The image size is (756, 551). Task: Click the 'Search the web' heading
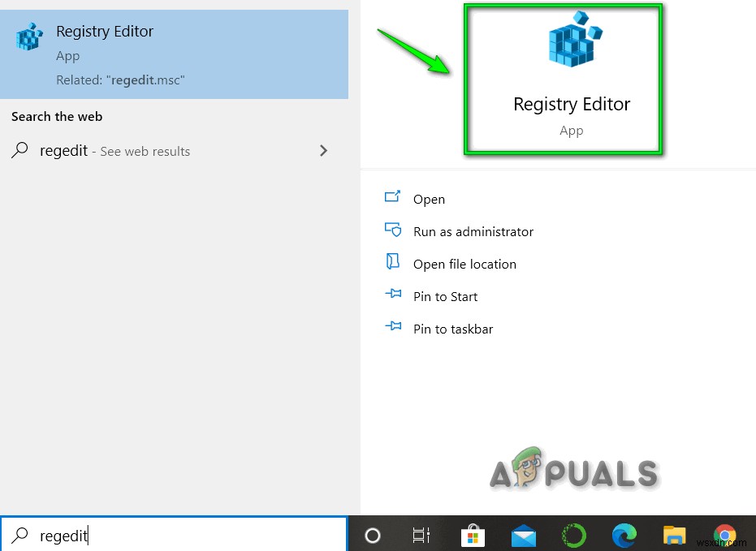(x=57, y=117)
